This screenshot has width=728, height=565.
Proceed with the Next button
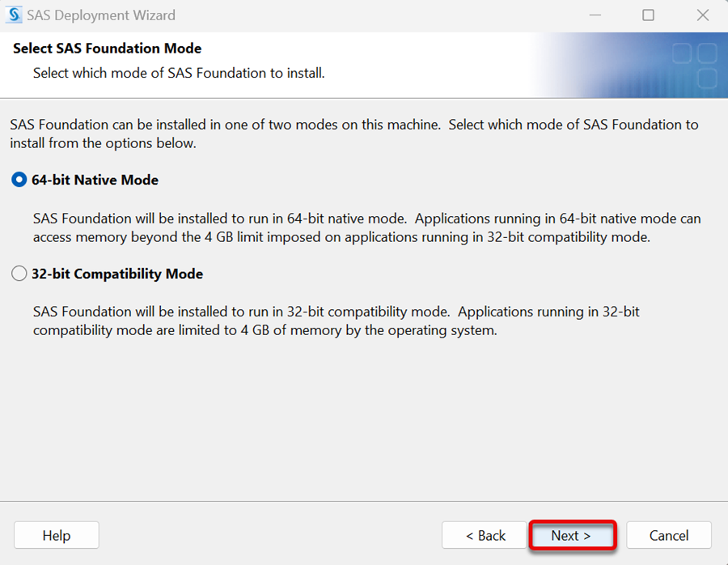[x=573, y=535]
